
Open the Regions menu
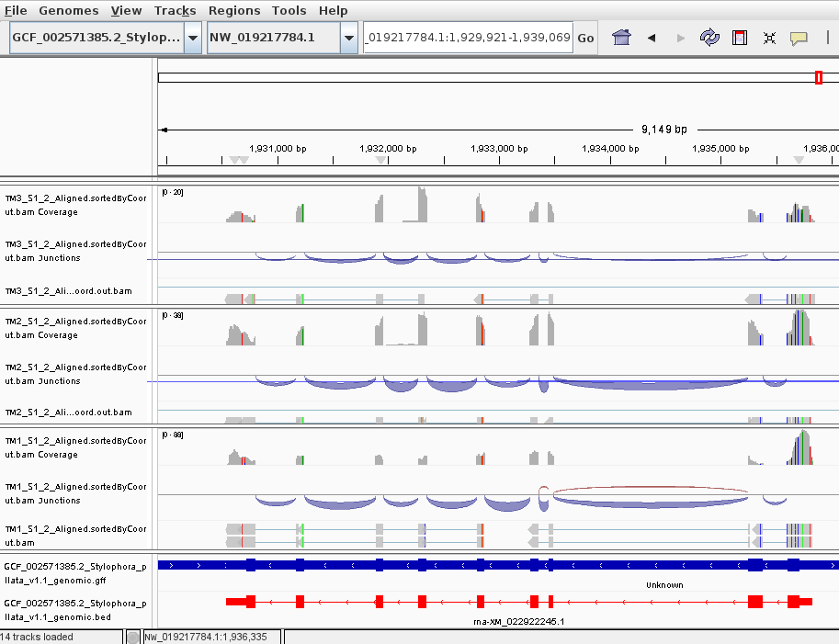pyautogui.click(x=234, y=11)
